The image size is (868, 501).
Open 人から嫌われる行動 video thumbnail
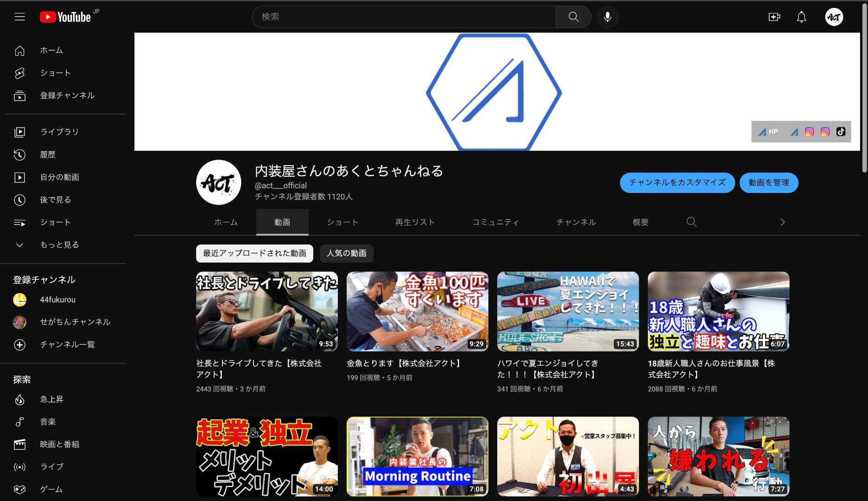pos(719,456)
